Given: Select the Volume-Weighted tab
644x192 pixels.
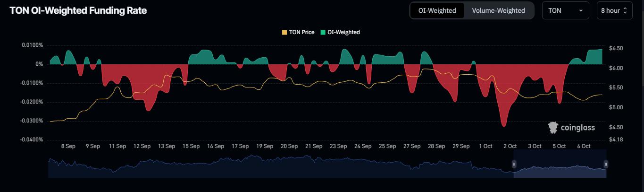Looking at the screenshot, I should 498,10.
